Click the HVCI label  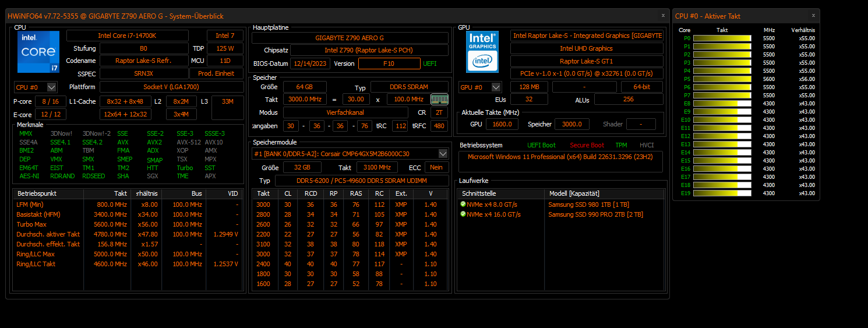pyautogui.click(x=647, y=145)
